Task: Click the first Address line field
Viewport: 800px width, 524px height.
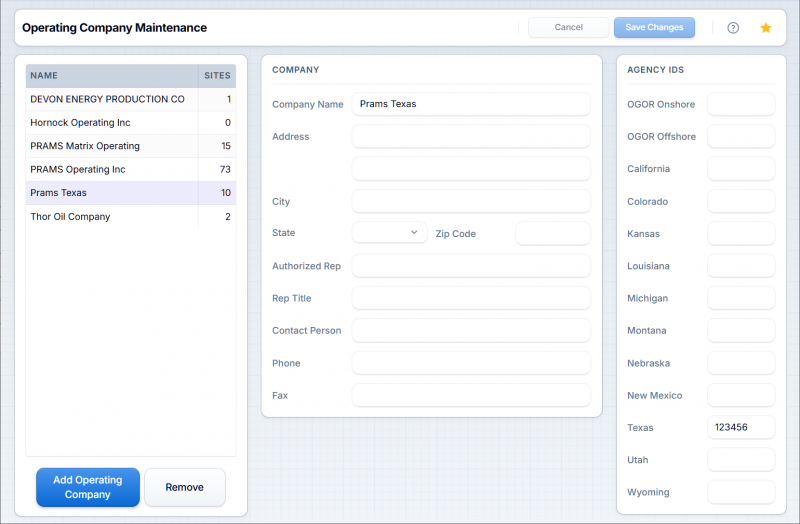Action: point(471,136)
